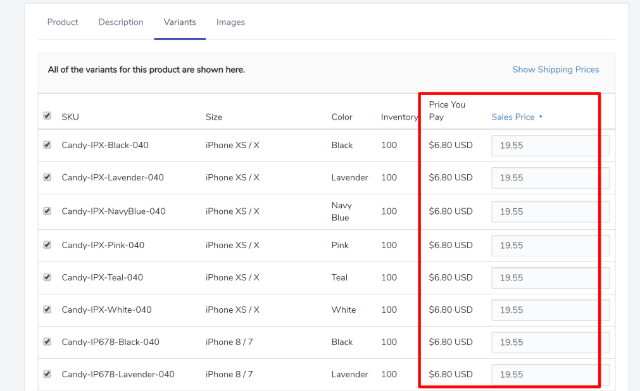This screenshot has width=640, height=391.
Task: Click Navy Blue color cell
Action: [342, 211]
